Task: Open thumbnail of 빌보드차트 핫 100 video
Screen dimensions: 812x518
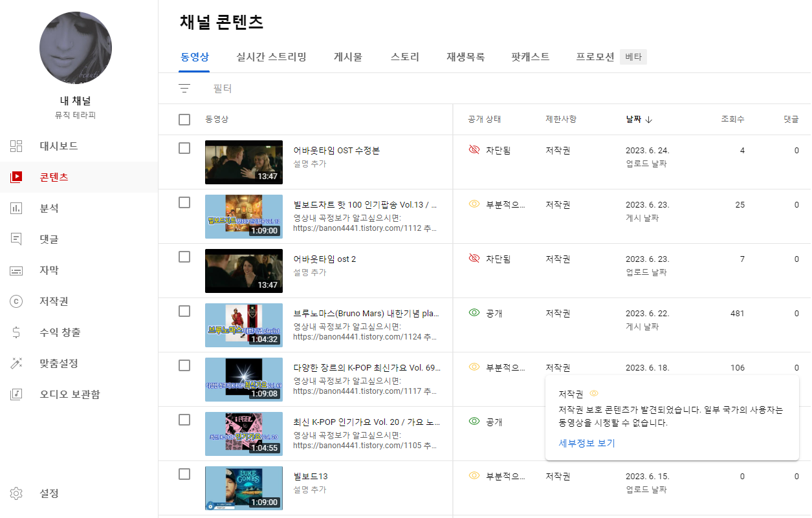Action: pos(244,217)
